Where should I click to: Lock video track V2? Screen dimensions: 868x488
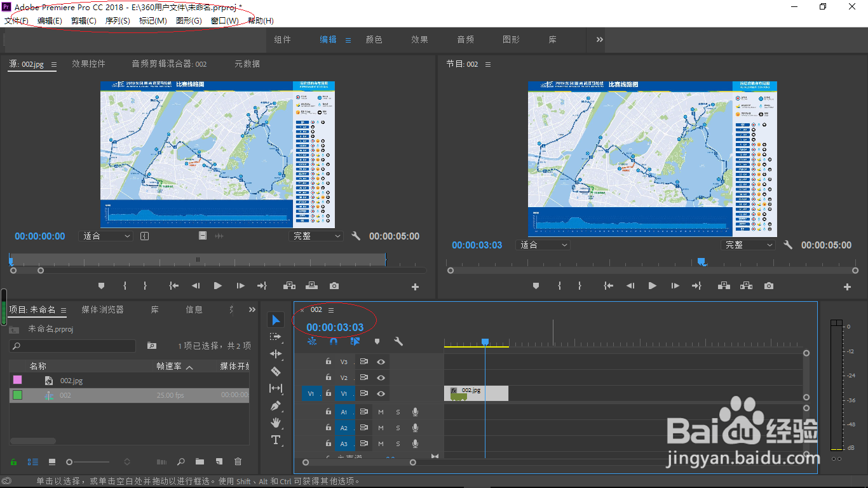[x=328, y=377]
